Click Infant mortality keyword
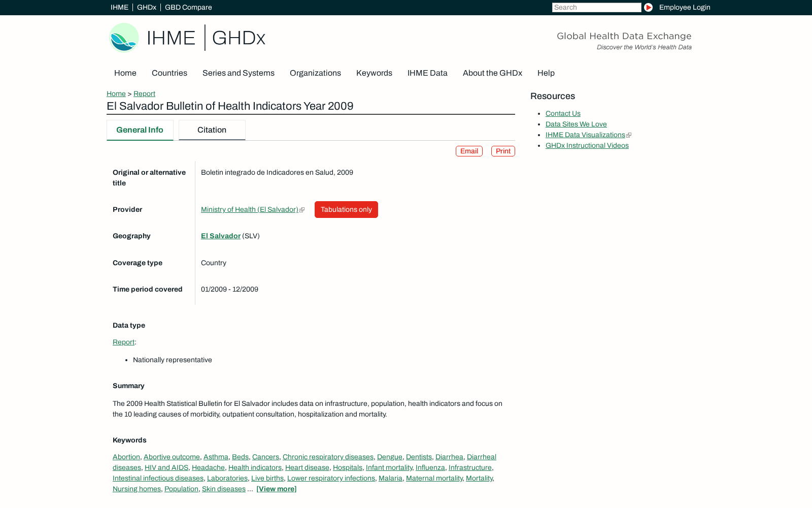 389,468
